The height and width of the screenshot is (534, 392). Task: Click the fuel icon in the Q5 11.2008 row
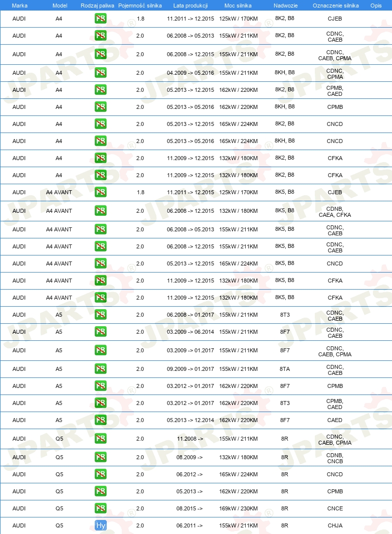pyautogui.click(x=100, y=439)
